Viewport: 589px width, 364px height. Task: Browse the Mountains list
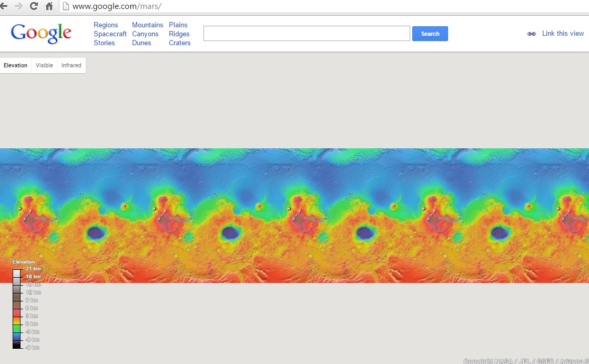[147, 25]
